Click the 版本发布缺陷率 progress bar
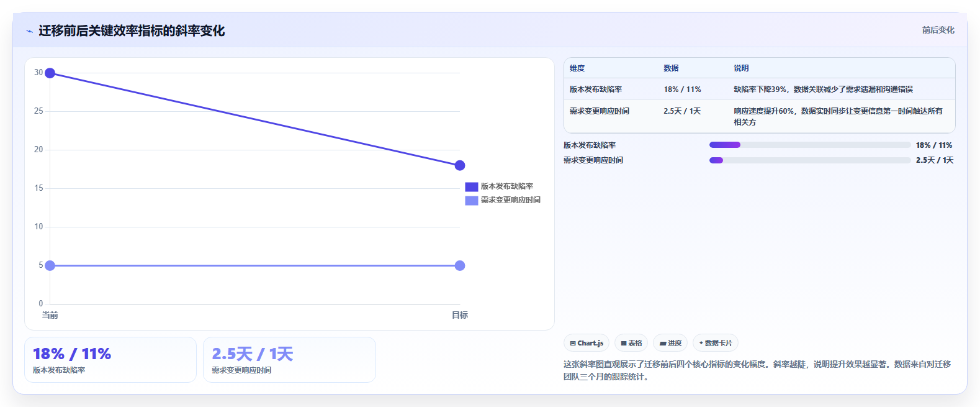980x407 pixels. [x=810, y=145]
